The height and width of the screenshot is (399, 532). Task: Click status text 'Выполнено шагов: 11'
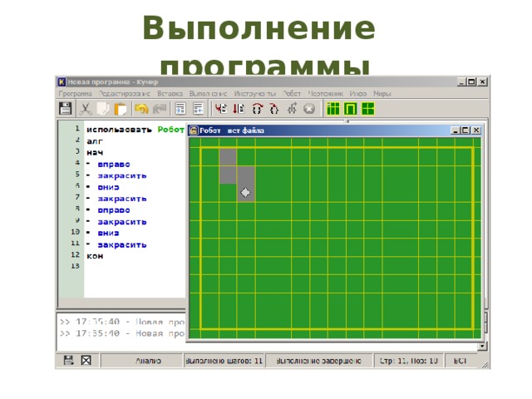(x=224, y=361)
